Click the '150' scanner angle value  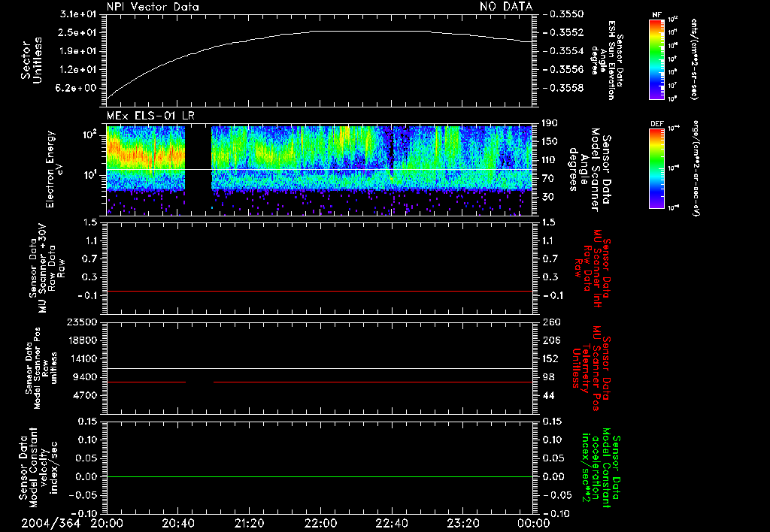550,142
